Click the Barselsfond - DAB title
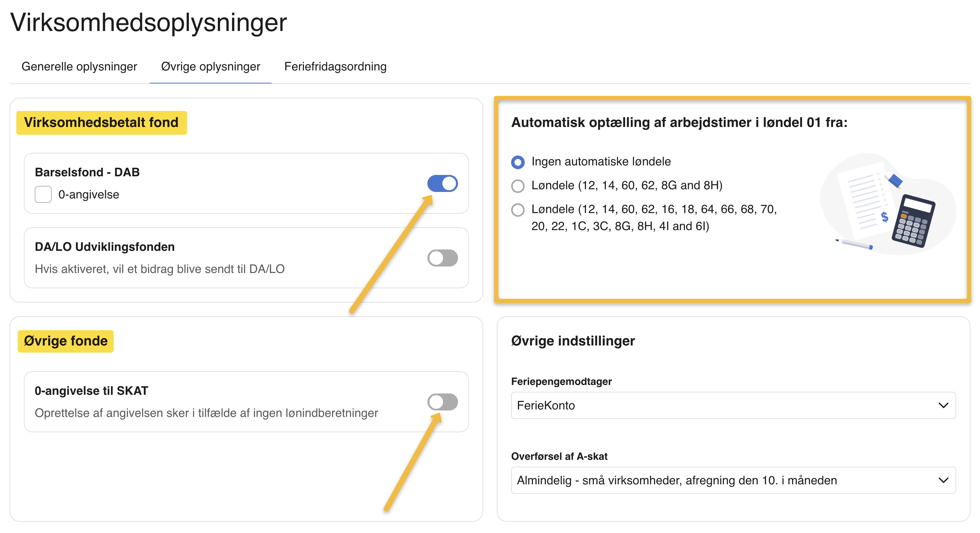Viewport: 980px width, 533px height. (87, 172)
